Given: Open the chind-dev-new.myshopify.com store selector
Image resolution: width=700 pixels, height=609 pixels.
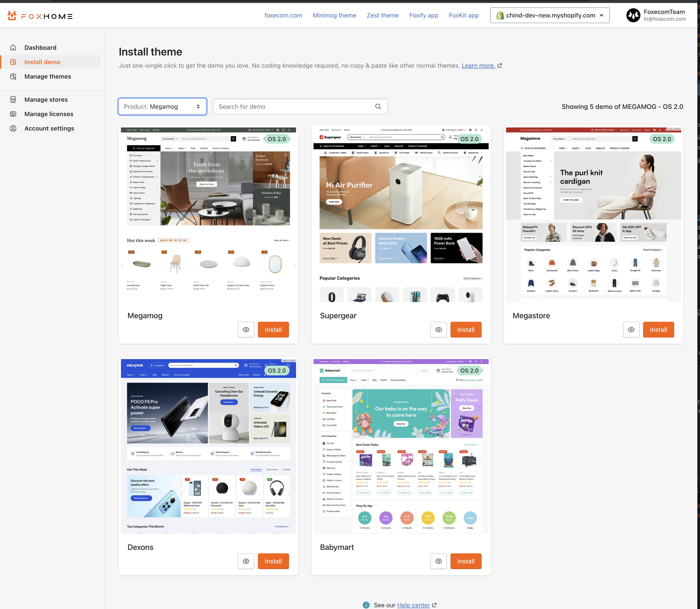Looking at the screenshot, I should [x=550, y=15].
